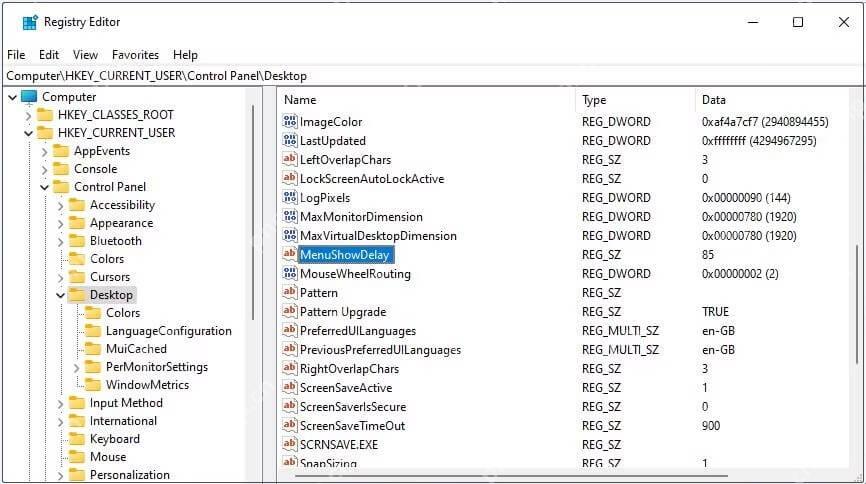Click the PreferredUILanguages value icon
The width and height of the screenshot is (866, 484).
tap(290, 330)
